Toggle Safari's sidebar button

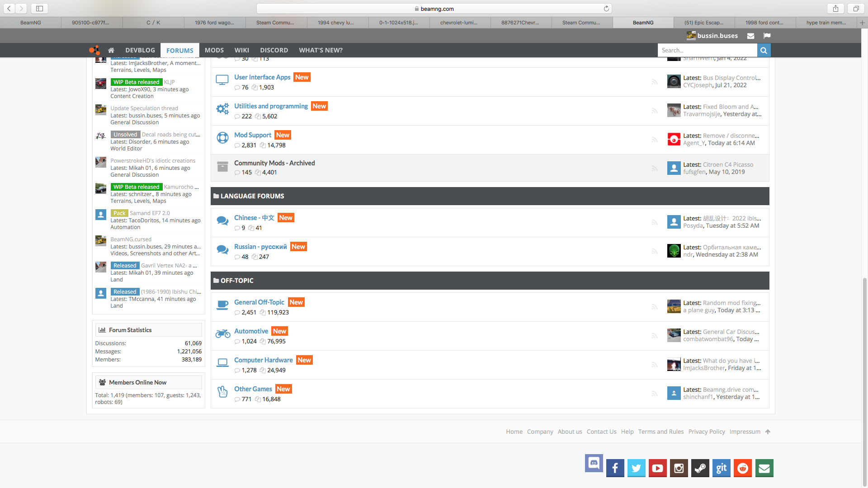point(39,9)
